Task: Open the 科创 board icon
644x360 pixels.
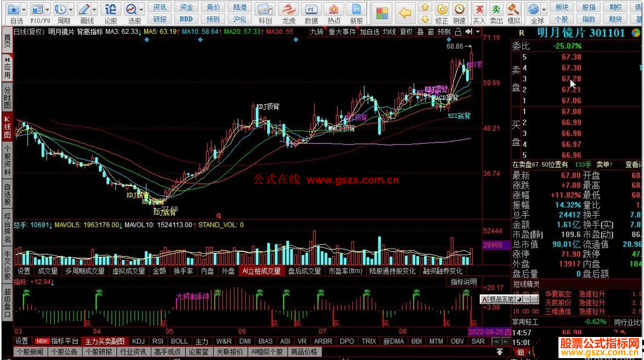Action: [x=265, y=9]
